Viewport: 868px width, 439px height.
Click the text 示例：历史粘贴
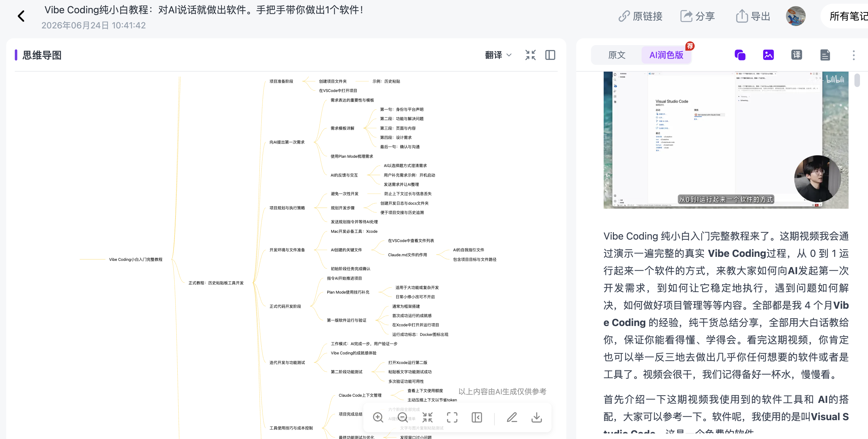pyautogui.click(x=386, y=81)
